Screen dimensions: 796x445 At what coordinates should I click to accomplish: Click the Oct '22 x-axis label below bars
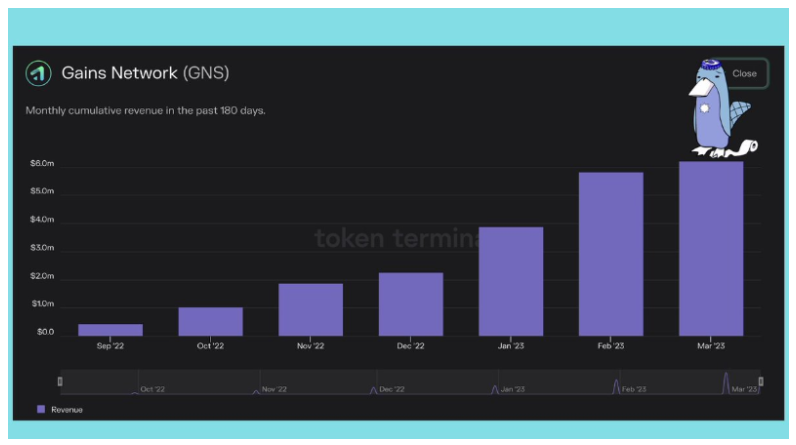[210, 346]
